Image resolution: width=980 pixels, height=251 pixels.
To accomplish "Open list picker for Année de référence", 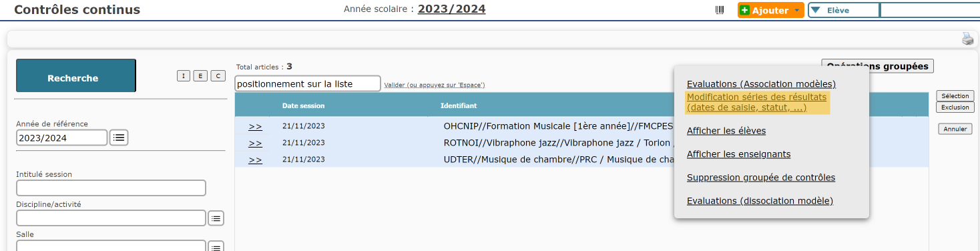I will [x=119, y=138].
